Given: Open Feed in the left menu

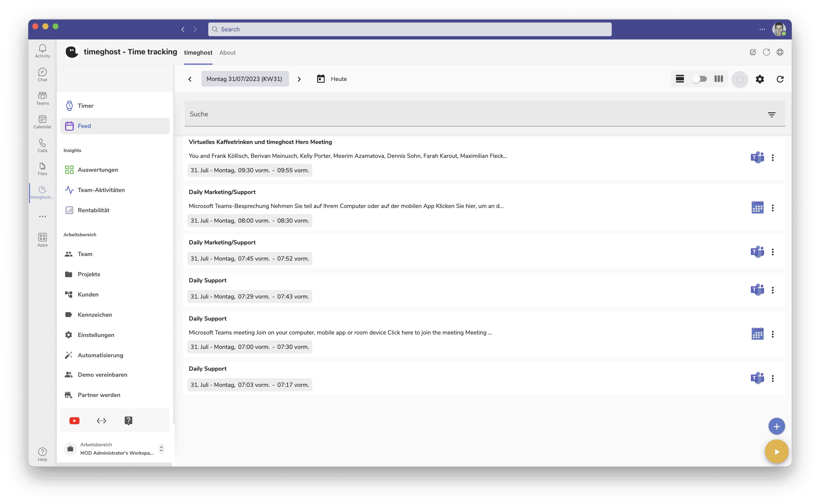Looking at the screenshot, I should pyautogui.click(x=115, y=126).
